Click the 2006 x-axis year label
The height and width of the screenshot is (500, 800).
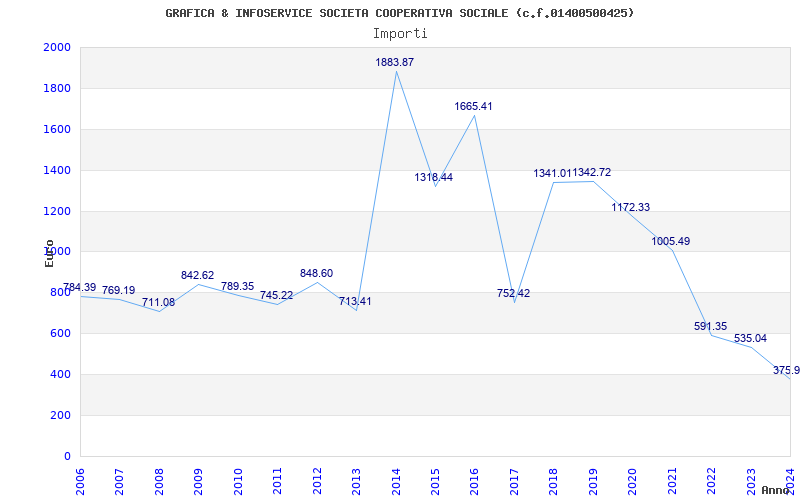point(80,482)
